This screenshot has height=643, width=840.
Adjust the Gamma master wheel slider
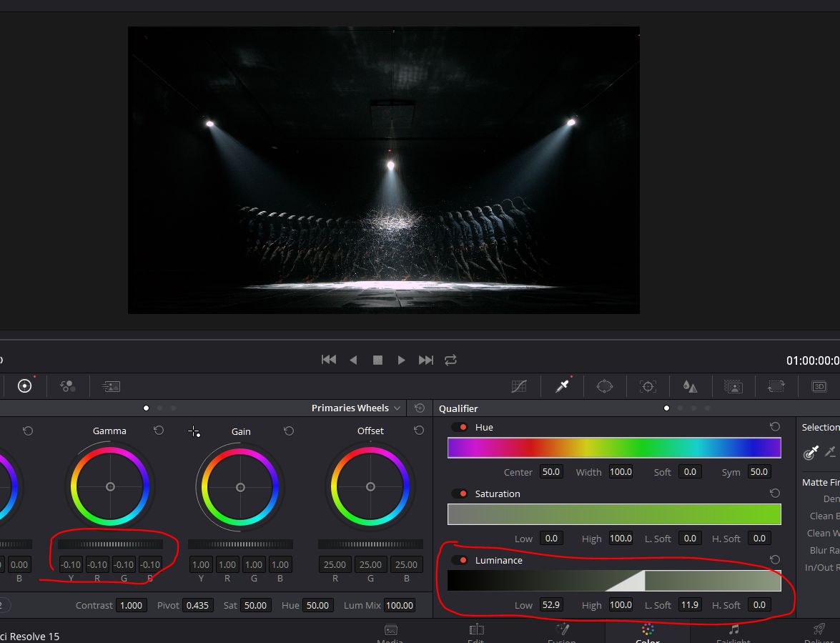point(110,544)
